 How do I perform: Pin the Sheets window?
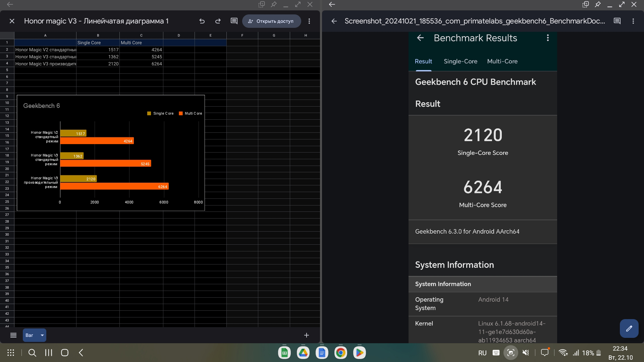[274, 4]
